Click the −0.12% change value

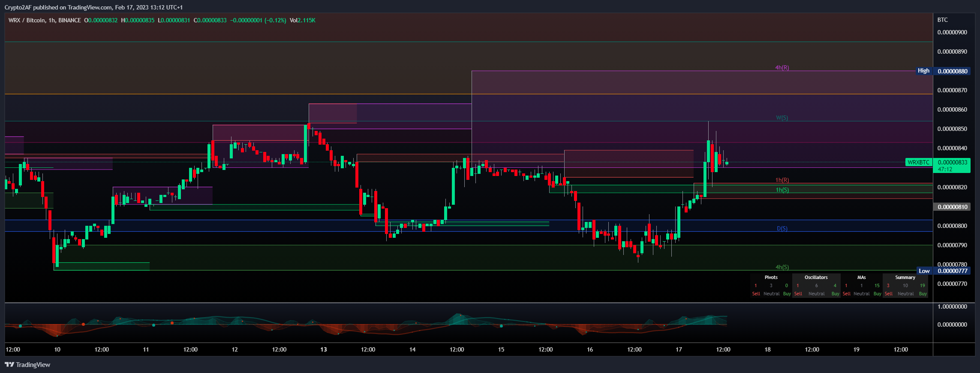point(275,20)
